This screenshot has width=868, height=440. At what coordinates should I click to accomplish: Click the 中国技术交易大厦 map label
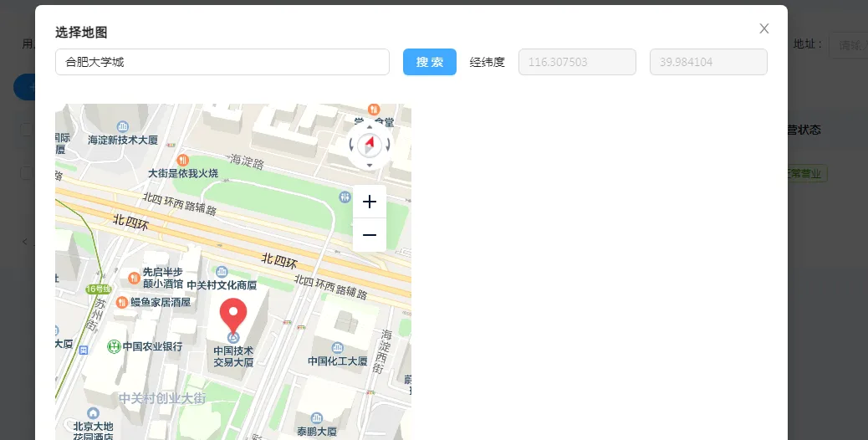click(233, 356)
